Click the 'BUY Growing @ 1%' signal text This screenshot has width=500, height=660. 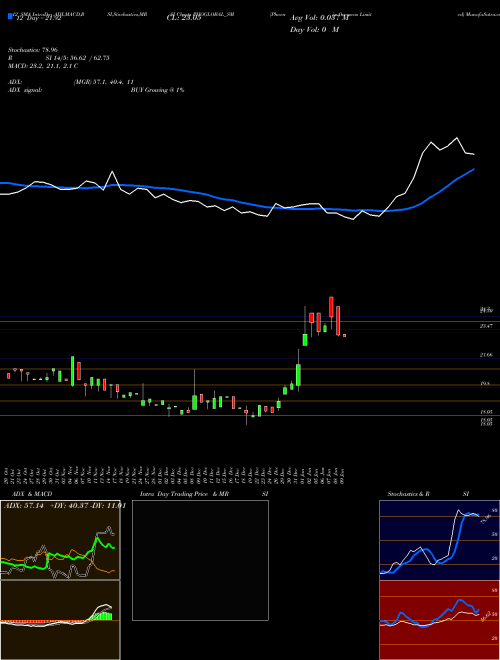tap(157, 90)
